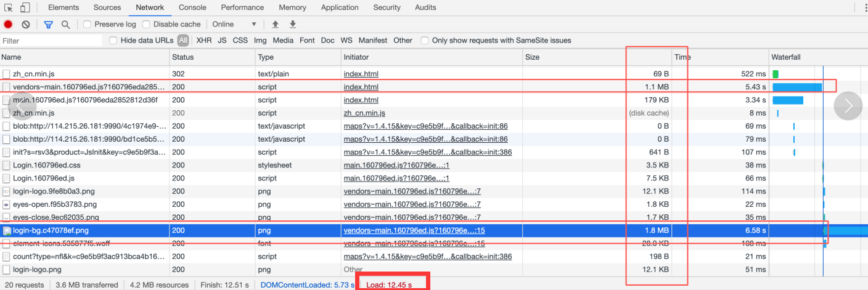The height and width of the screenshot is (290, 868).
Task: Click the import HAR upload arrow icon
Action: (x=276, y=25)
